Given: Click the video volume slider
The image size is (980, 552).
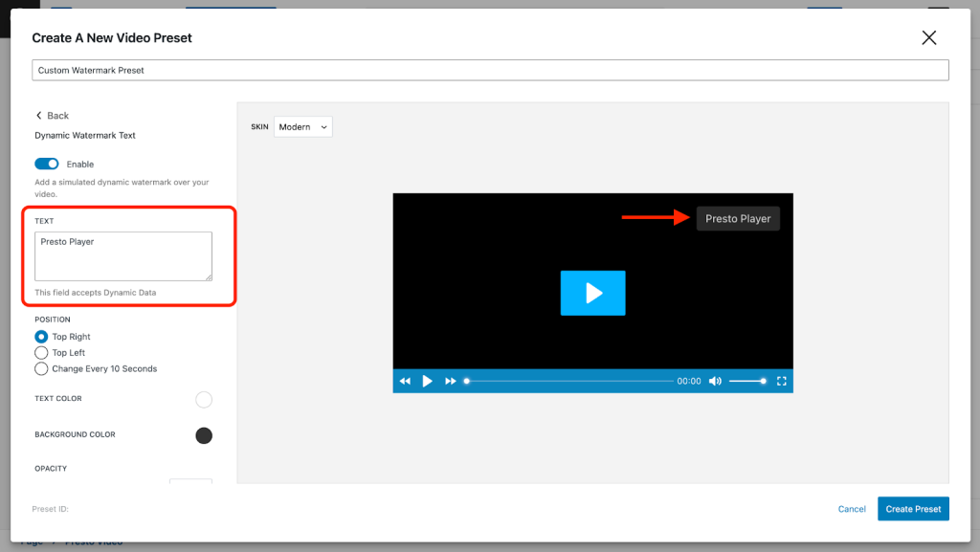Looking at the screenshot, I should click(746, 381).
